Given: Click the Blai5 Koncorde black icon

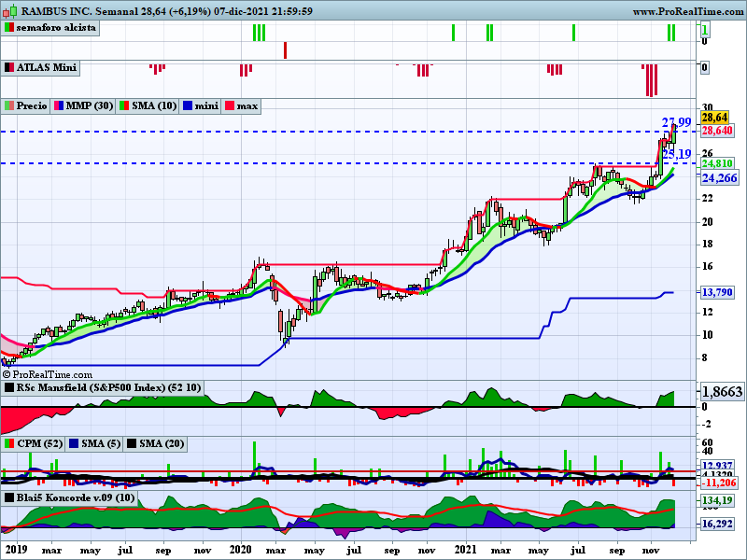Looking at the screenshot, I should click(9, 498).
